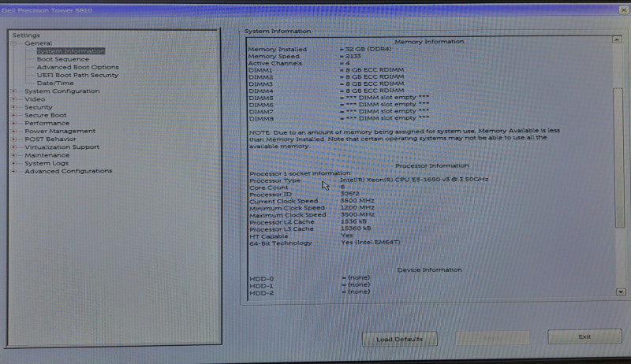Expand the POST Behavior node
Screen dimensions: 631x364
click(x=13, y=139)
